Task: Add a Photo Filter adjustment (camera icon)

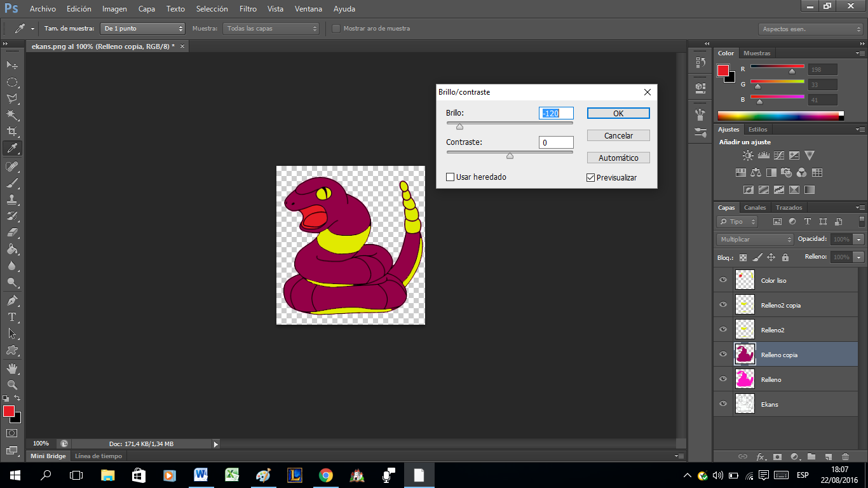Action: [x=787, y=172]
